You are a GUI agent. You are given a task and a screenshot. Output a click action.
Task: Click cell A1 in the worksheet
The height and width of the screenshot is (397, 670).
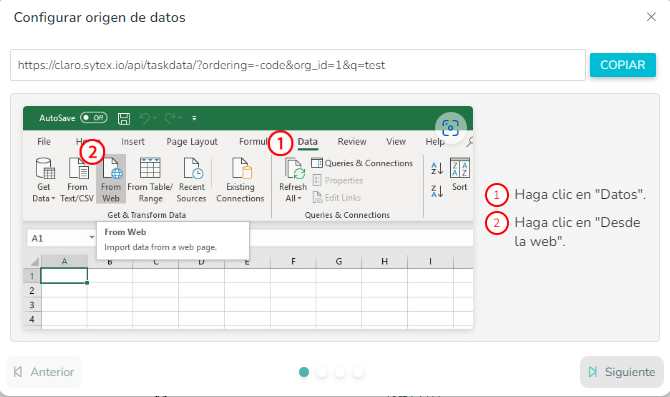point(64,276)
